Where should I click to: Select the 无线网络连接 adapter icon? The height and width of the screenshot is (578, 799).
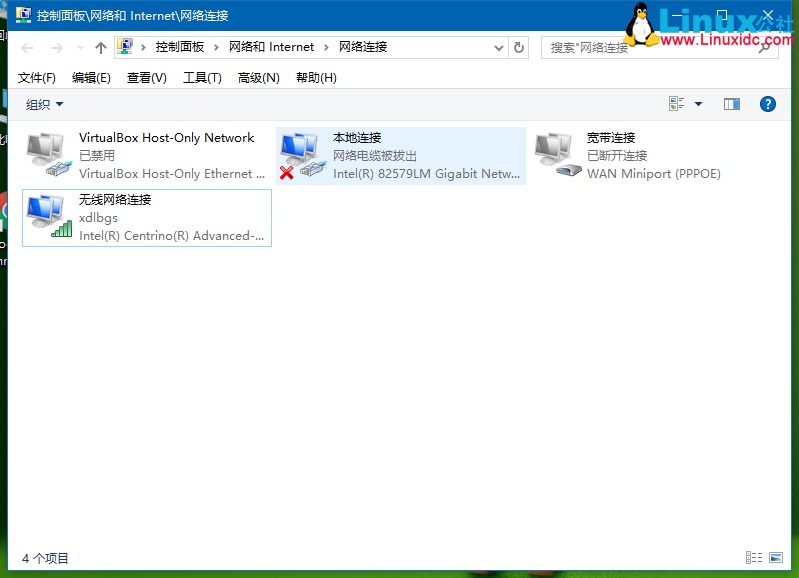(48, 216)
